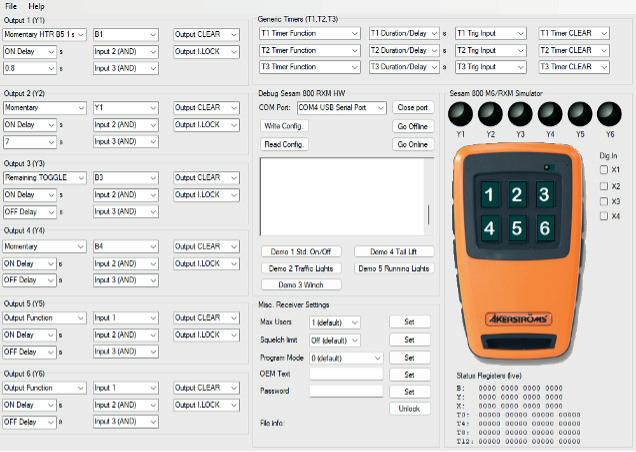Viewport: 636px width, 452px height.
Task: Click the Y4 output indicator lamp
Action: click(x=550, y=114)
